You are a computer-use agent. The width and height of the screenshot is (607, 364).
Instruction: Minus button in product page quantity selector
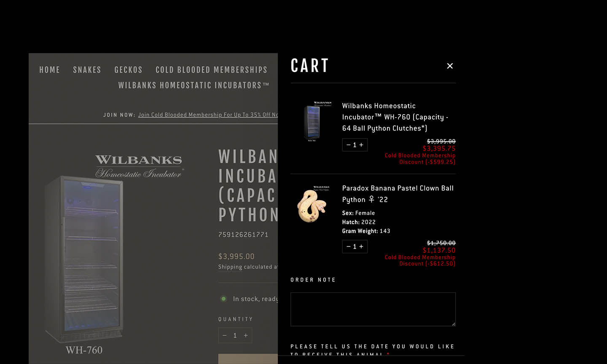[x=225, y=335]
